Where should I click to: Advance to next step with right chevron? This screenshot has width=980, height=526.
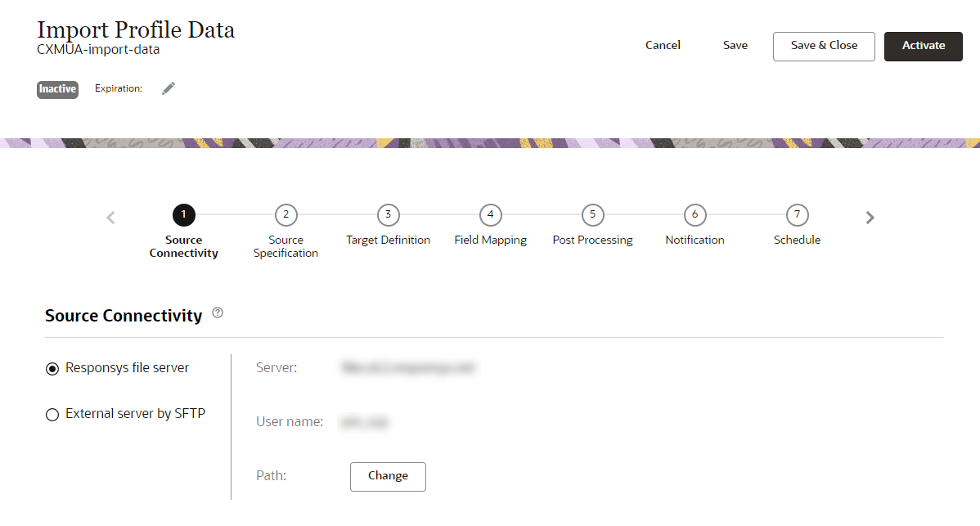(x=870, y=218)
